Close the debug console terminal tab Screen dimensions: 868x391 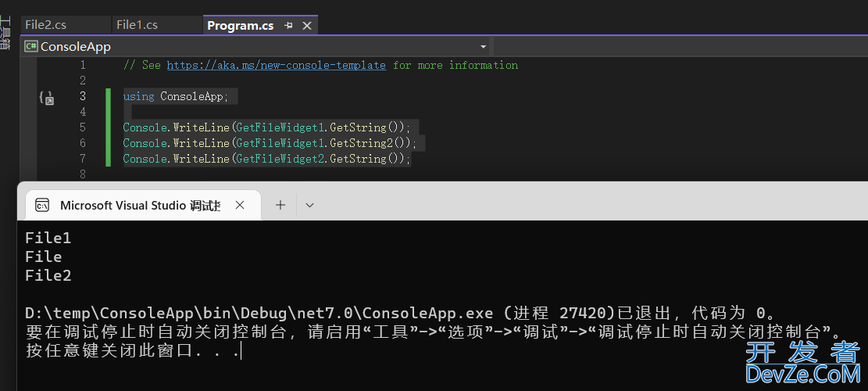point(240,205)
